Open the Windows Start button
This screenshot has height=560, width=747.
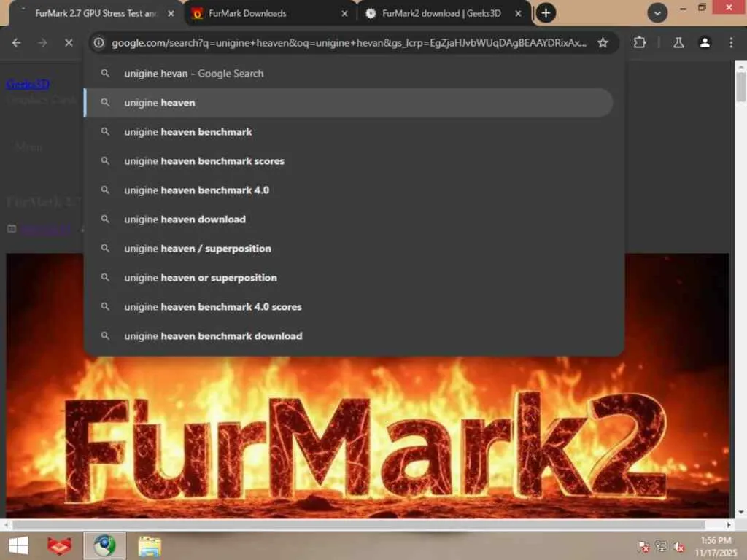pyautogui.click(x=18, y=545)
